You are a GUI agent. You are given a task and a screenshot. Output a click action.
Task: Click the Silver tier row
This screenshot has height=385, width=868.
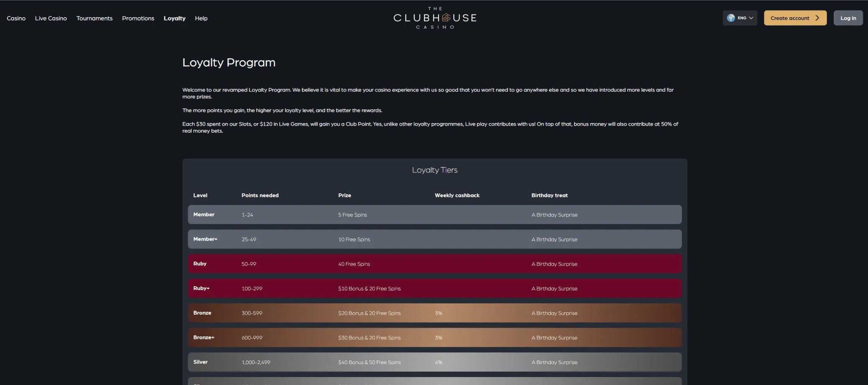[x=434, y=362]
